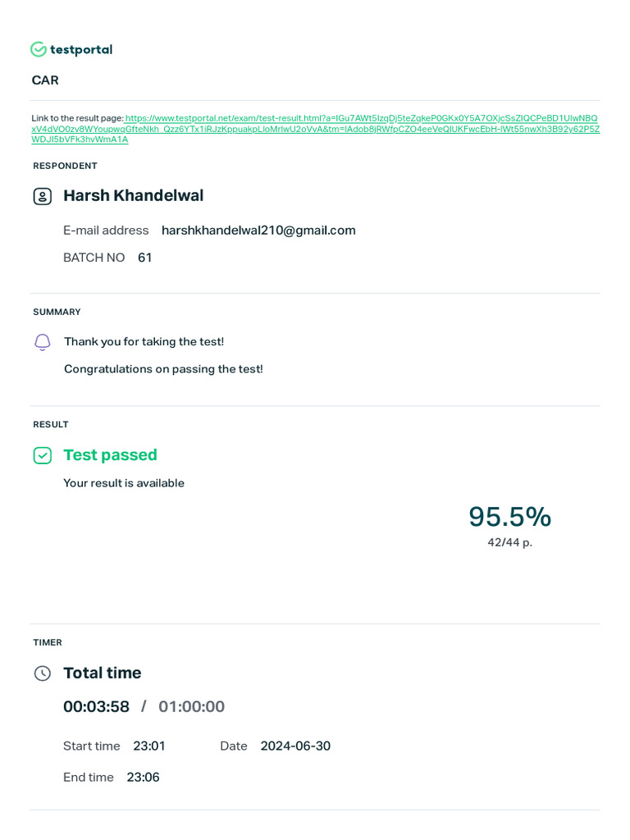Image resolution: width=630 pixels, height=840 pixels.
Task: Click the harshkhandelwal210@gmail.com e-mail address
Action: pyautogui.click(x=258, y=231)
